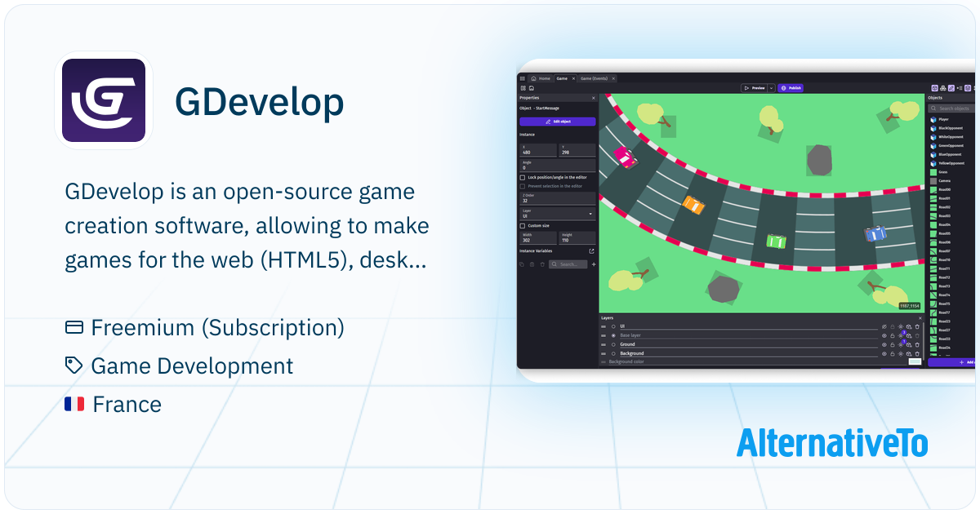Screen dimensions: 980x514
Task: Select the Ground layer radio button
Action: point(613,344)
